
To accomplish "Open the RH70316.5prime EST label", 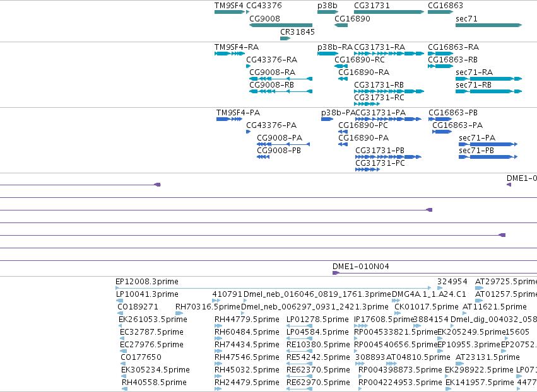I will pos(208,307).
